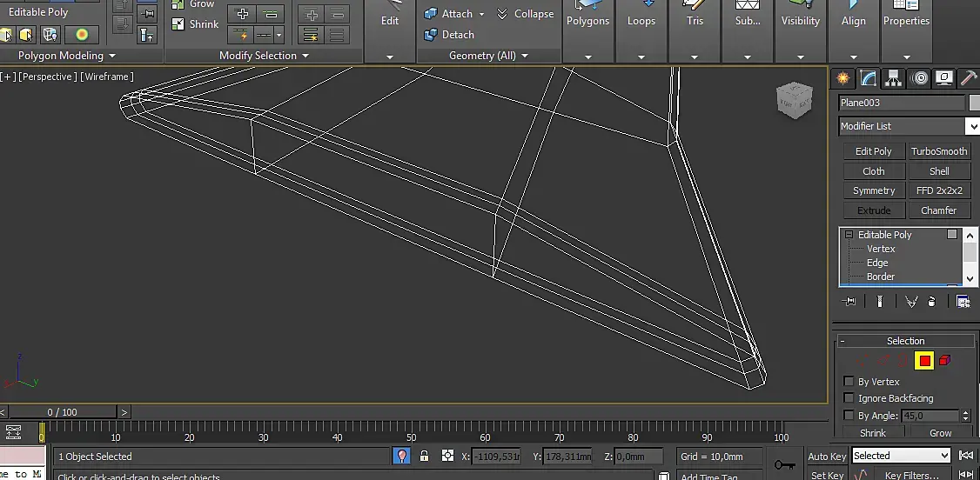Click the Grow Loop plus icon
Image resolution: width=980 pixels, height=480 pixels.
pos(243,14)
